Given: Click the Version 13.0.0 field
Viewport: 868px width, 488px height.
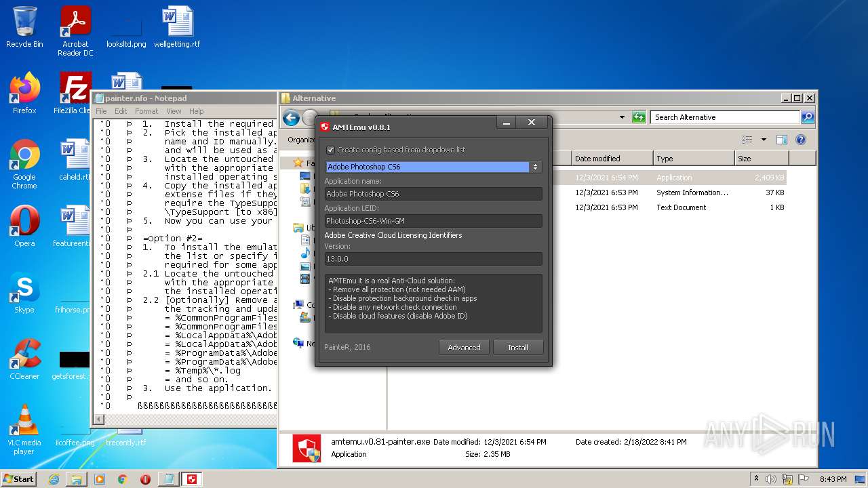Looking at the screenshot, I should [x=433, y=259].
